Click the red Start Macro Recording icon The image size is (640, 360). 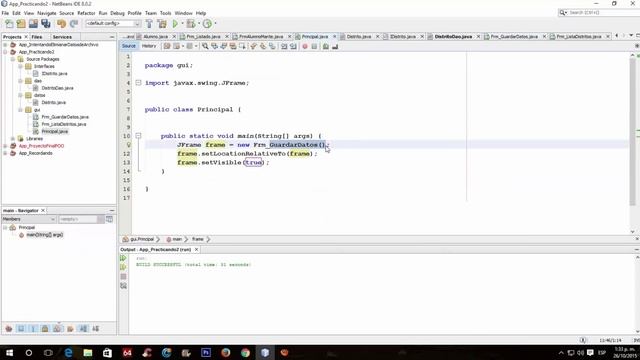click(304, 47)
